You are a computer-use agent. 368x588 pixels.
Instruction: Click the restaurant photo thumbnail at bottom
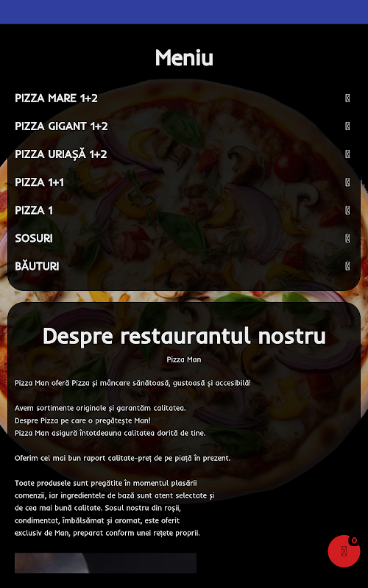[105, 563]
